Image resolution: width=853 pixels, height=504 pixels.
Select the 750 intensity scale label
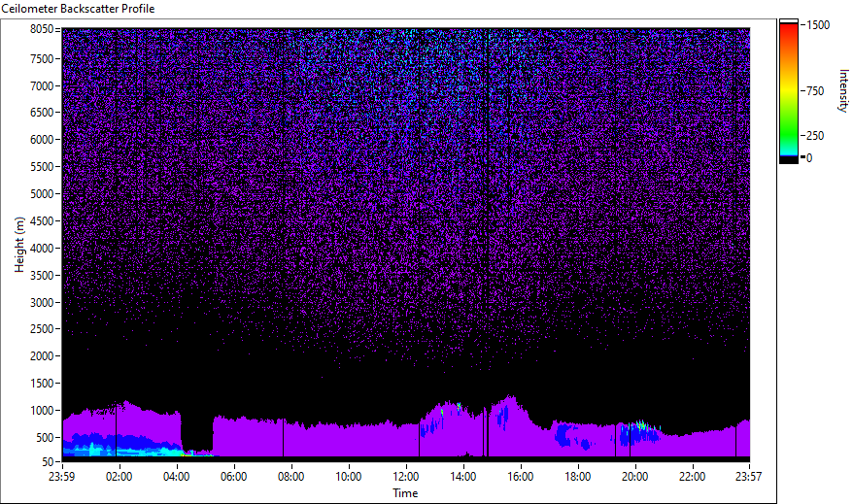(815, 91)
